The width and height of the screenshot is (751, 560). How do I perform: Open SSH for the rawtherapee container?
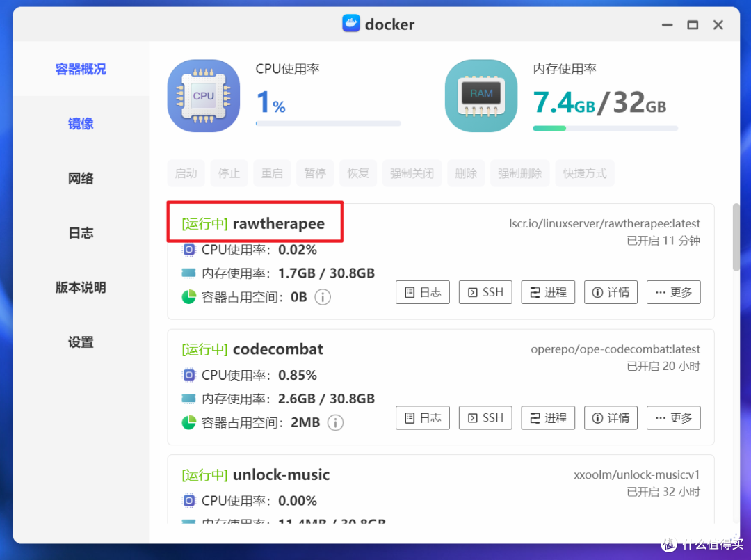[485, 292]
